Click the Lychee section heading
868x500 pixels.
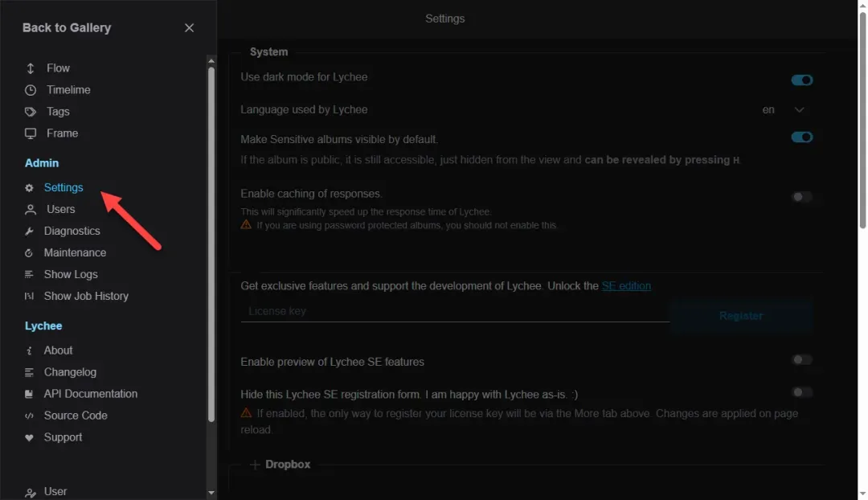point(43,326)
